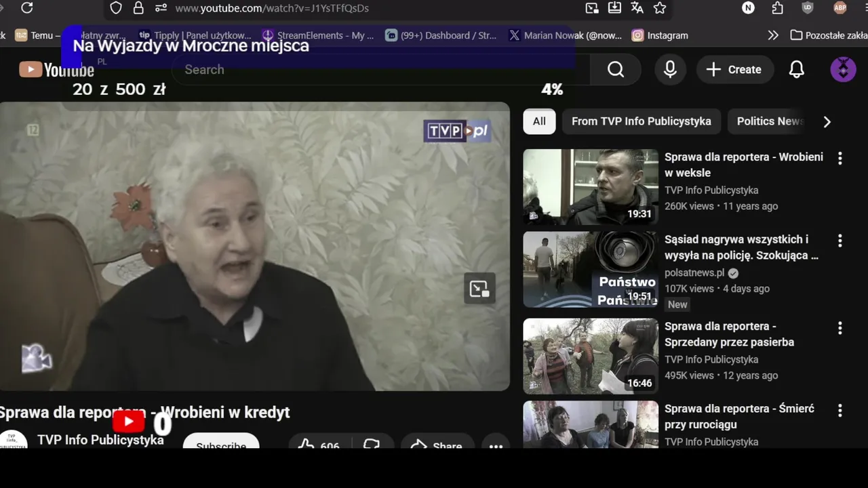
Task: Share the video
Action: pos(437,442)
